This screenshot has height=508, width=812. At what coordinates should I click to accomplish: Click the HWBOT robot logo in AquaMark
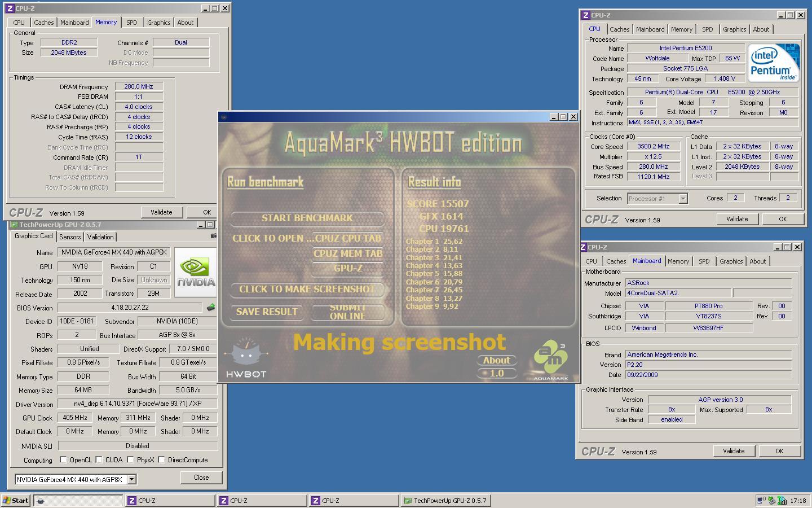(x=246, y=357)
